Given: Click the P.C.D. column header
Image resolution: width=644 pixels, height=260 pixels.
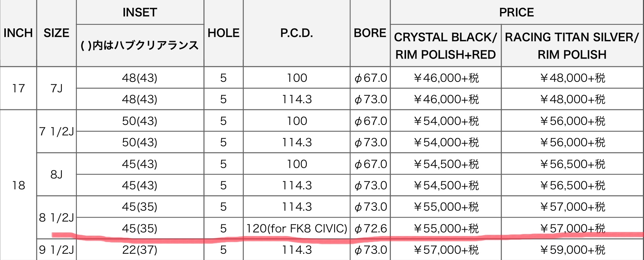Looking at the screenshot, I should 297,33.
